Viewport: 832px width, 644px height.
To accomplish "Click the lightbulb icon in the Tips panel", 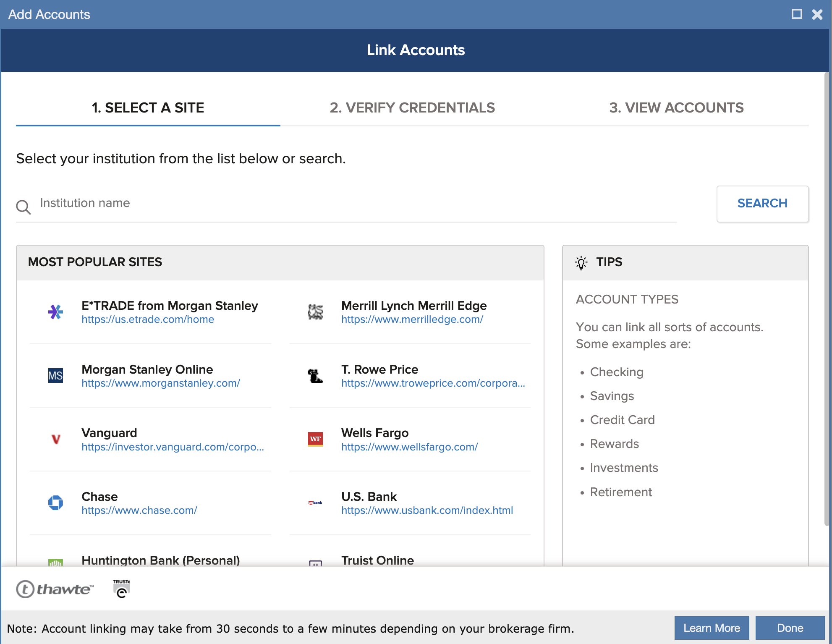I will [581, 262].
